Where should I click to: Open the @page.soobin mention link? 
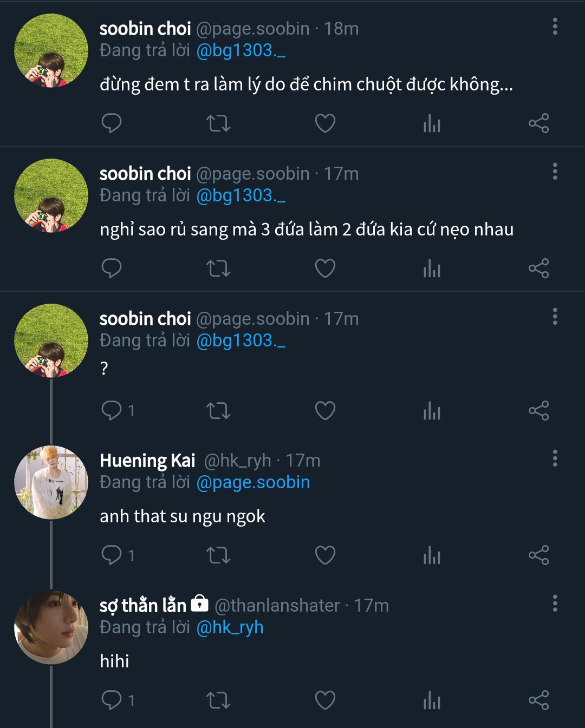[253, 482]
